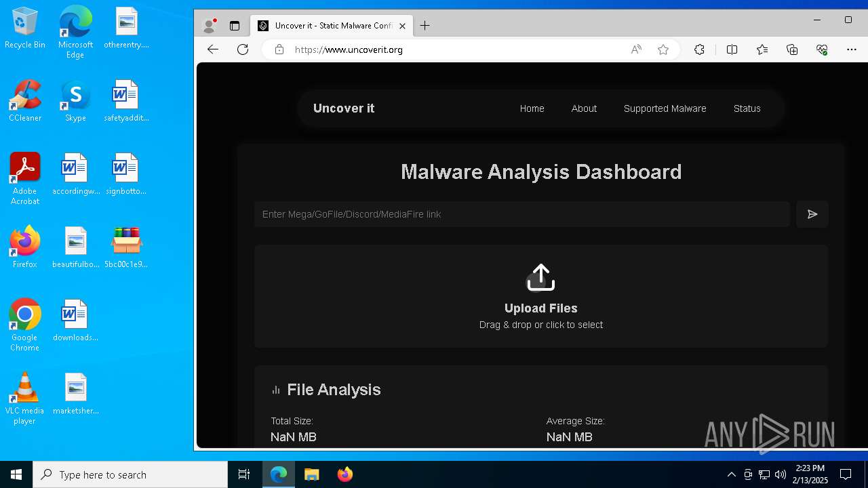The width and height of the screenshot is (868, 488).
Task: Click the Edge profile icon
Action: [x=210, y=26]
